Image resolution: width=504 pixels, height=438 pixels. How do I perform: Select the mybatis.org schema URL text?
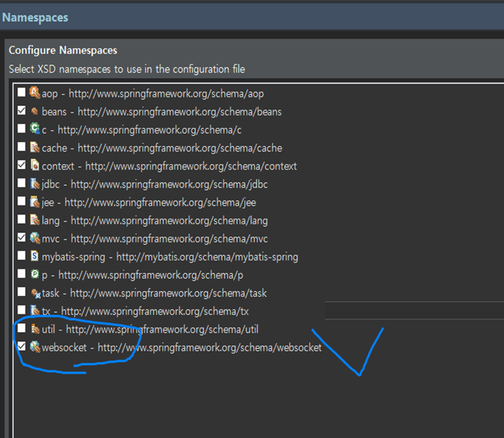tap(207, 257)
